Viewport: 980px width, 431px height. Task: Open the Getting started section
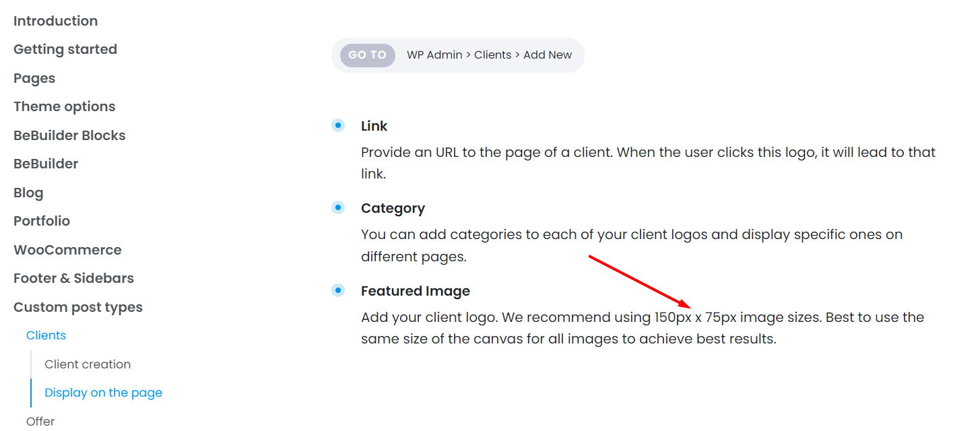(65, 49)
